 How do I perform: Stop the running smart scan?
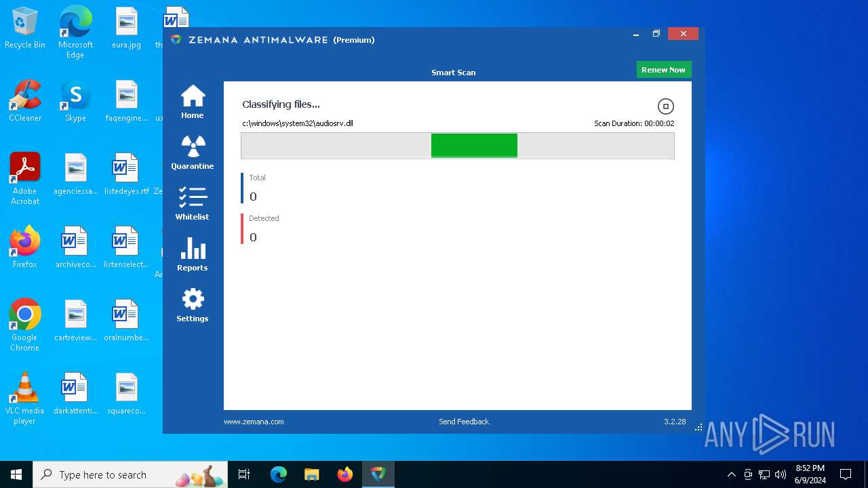click(x=666, y=106)
